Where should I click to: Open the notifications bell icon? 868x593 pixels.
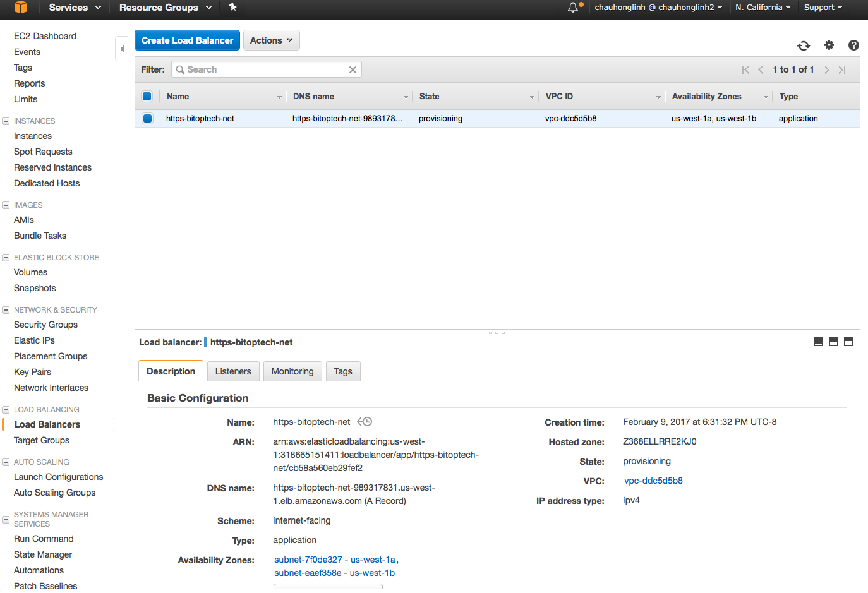(573, 8)
